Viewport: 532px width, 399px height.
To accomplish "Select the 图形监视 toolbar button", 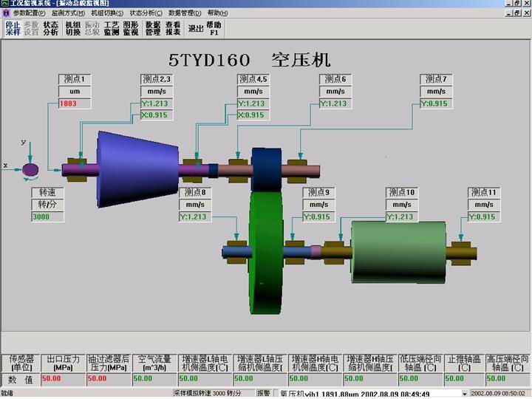I will coord(131,28).
